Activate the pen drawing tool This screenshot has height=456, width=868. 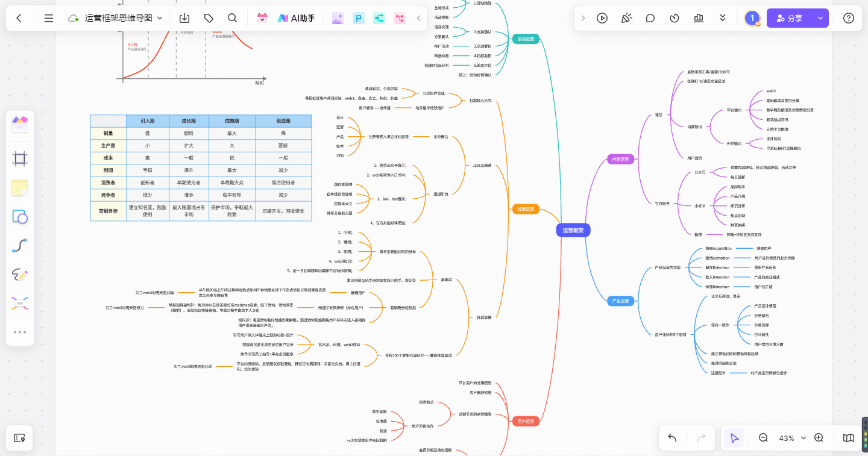(20, 275)
